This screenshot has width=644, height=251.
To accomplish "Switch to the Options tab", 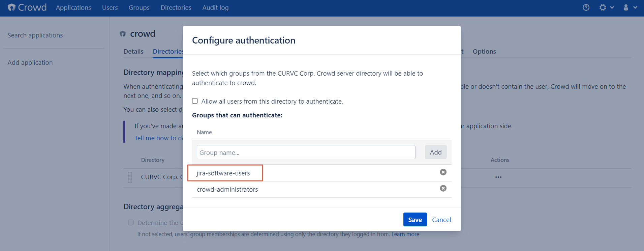I will point(484,51).
